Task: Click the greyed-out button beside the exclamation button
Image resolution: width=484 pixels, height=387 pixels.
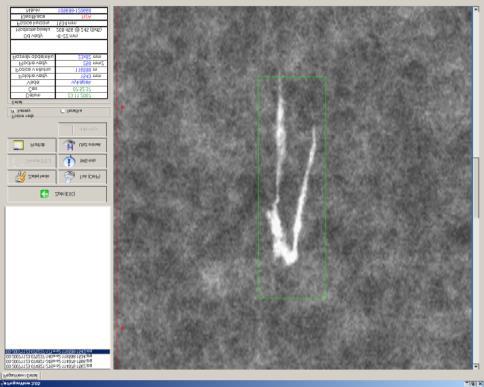Action: click(32, 161)
